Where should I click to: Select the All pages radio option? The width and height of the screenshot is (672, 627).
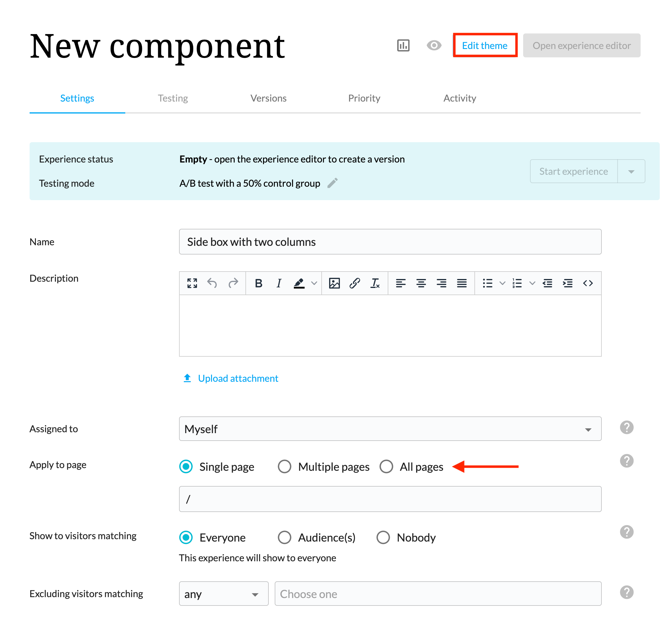pos(386,467)
